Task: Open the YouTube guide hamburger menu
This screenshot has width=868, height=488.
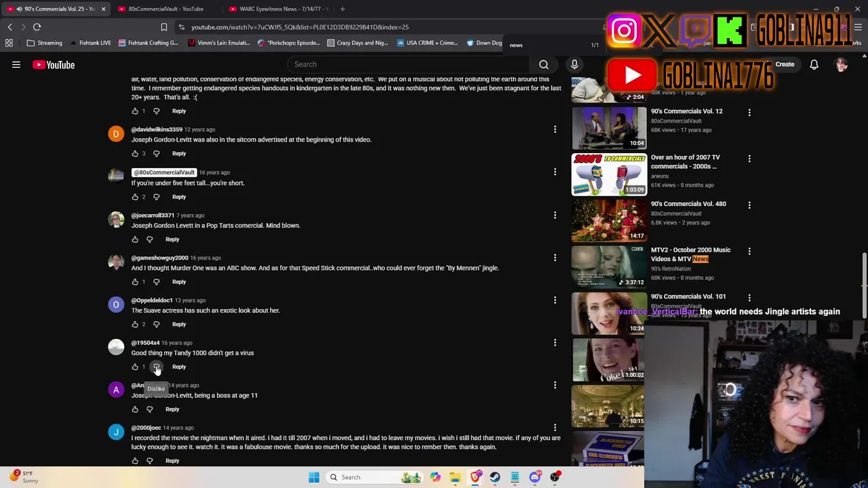Action: pos(16,65)
